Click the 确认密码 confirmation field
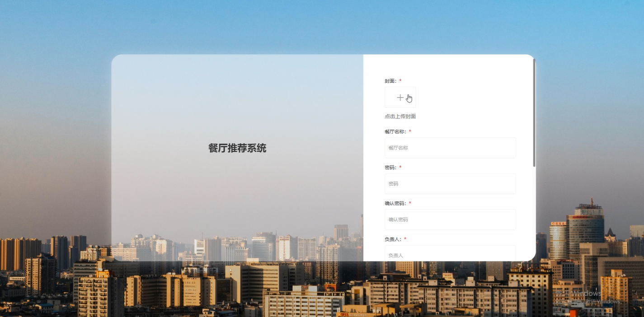Image resolution: width=644 pixels, height=317 pixels. tap(450, 219)
